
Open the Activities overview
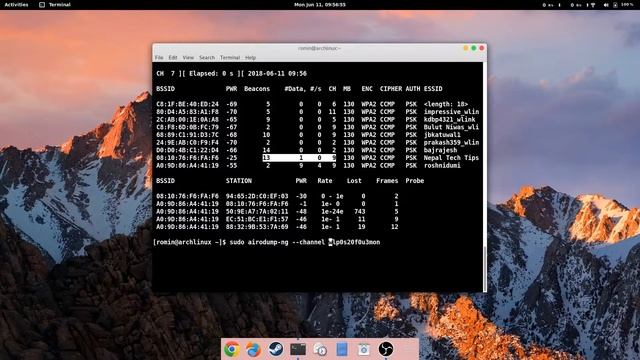click(16, 5)
